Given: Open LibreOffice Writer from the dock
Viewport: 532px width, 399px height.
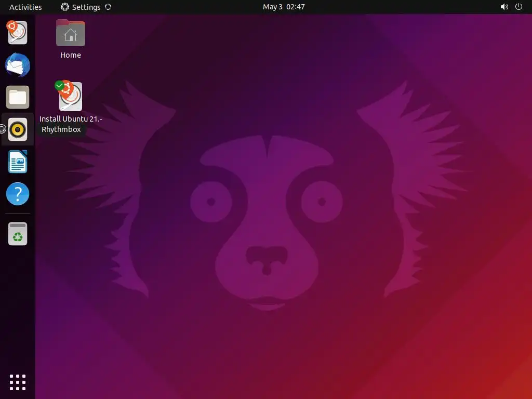Looking at the screenshot, I should [x=18, y=162].
